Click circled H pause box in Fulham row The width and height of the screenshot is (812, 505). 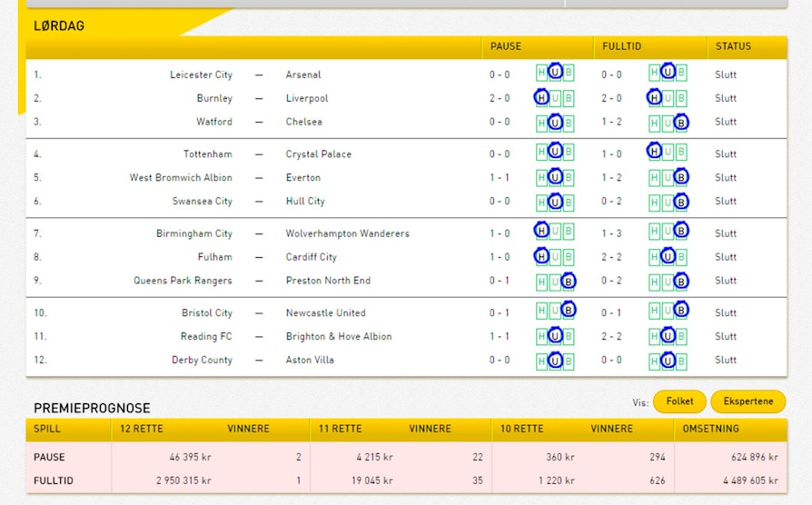coord(541,256)
